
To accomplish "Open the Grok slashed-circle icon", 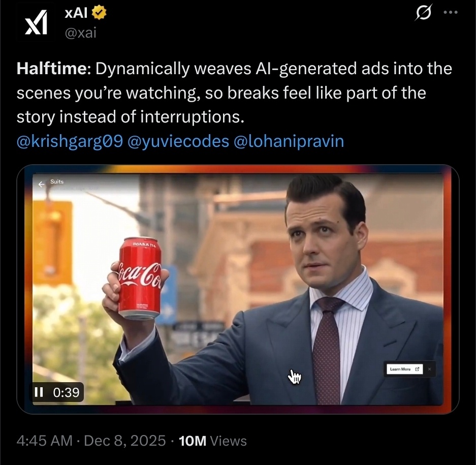I will 423,14.
